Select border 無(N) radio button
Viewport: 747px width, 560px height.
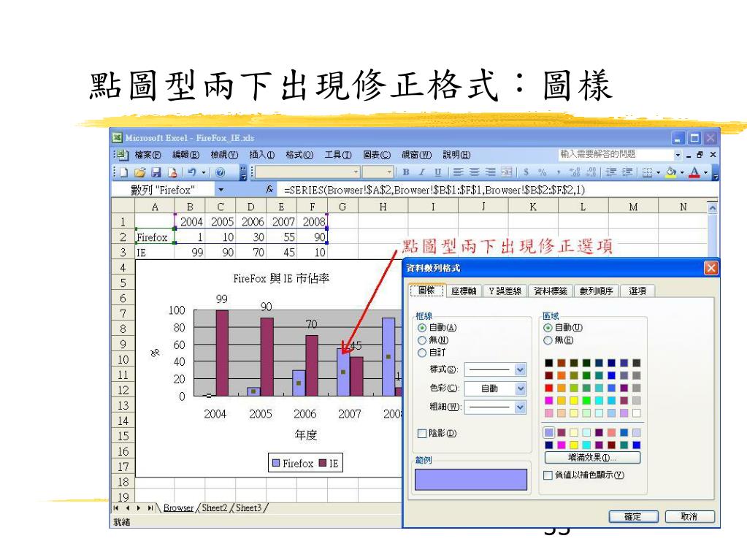pos(421,340)
